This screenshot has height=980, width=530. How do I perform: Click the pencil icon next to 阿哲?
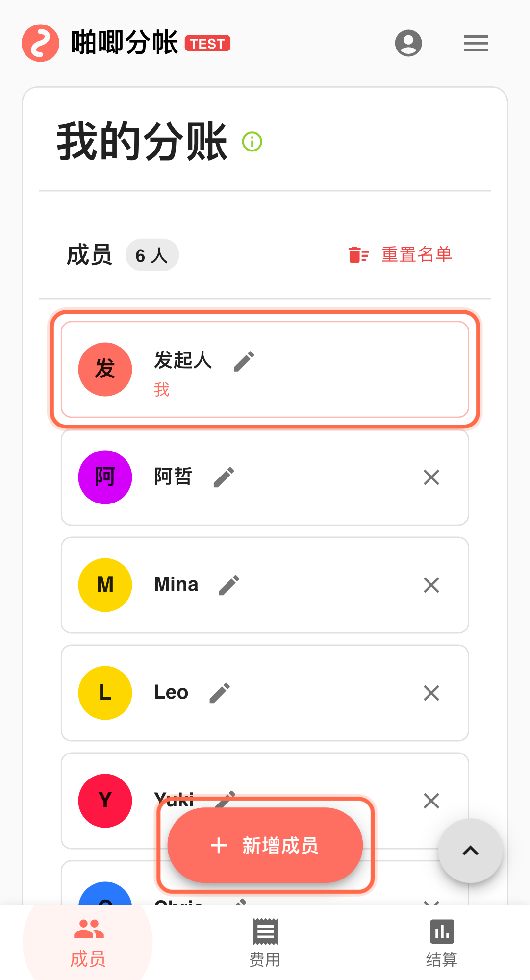[224, 477]
